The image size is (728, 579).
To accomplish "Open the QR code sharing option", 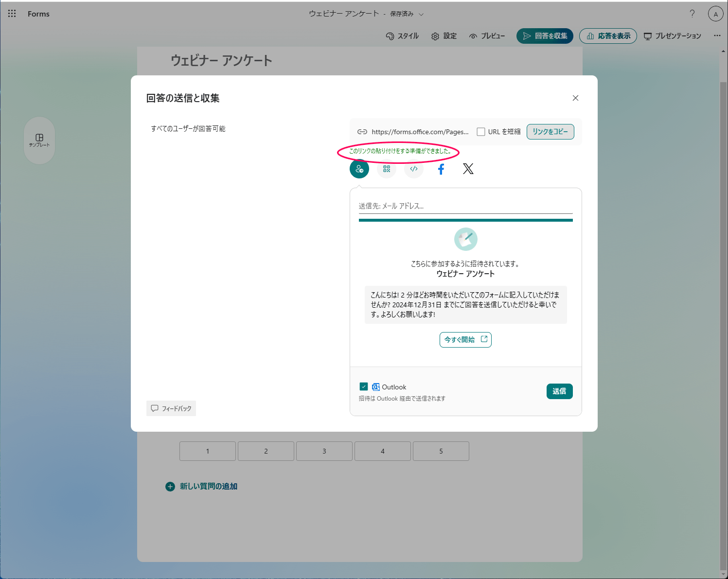I will 386,169.
